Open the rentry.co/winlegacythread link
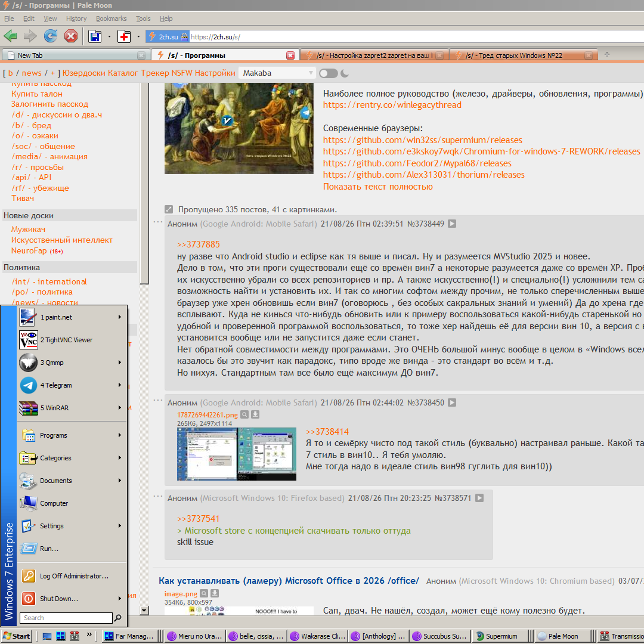 392,105
